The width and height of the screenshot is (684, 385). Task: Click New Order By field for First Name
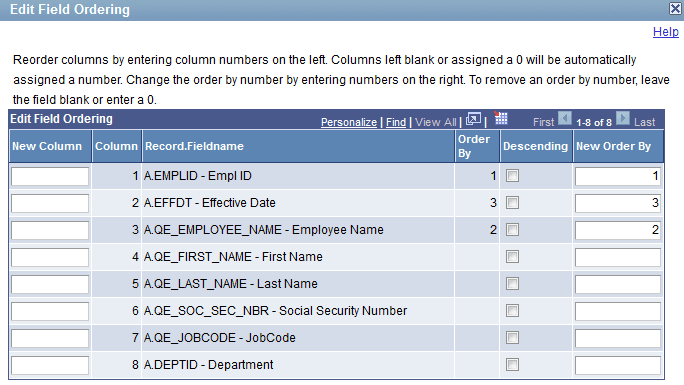[618, 257]
